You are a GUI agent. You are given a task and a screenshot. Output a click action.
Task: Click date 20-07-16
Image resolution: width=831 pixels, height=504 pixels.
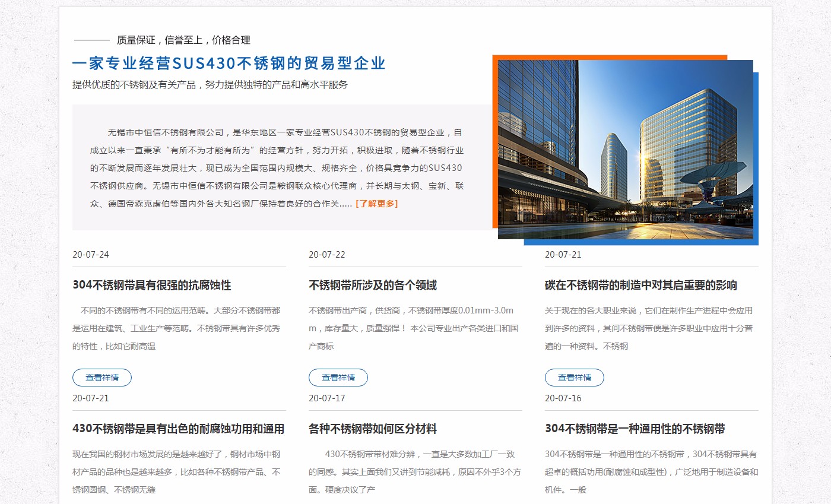pyautogui.click(x=563, y=398)
